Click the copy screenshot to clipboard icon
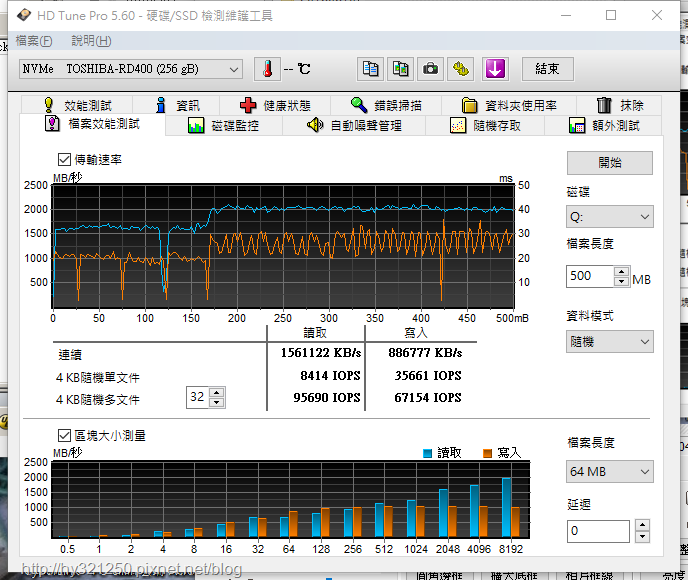The image size is (688, 580). pos(400,69)
